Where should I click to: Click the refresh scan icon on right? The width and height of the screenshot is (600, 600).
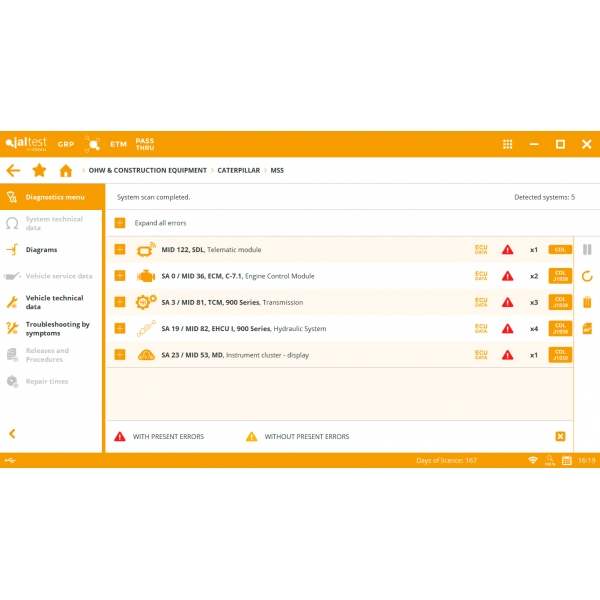[x=587, y=276]
